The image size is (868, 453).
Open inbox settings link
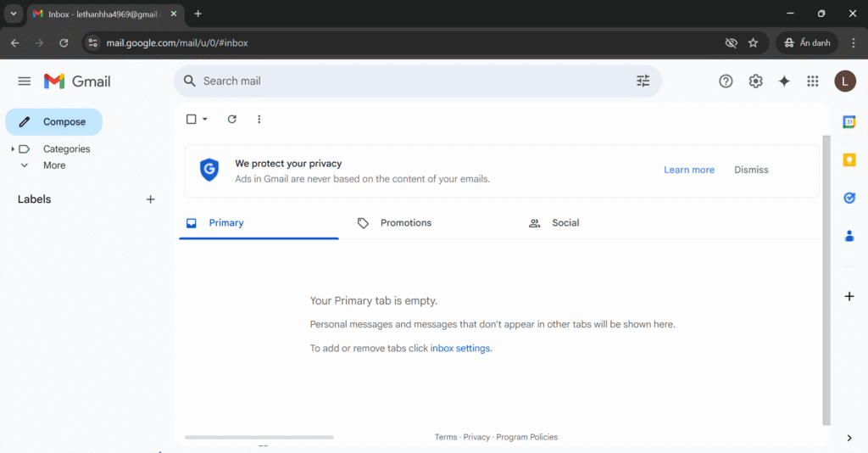pyautogui.click(x=460, y=349)
